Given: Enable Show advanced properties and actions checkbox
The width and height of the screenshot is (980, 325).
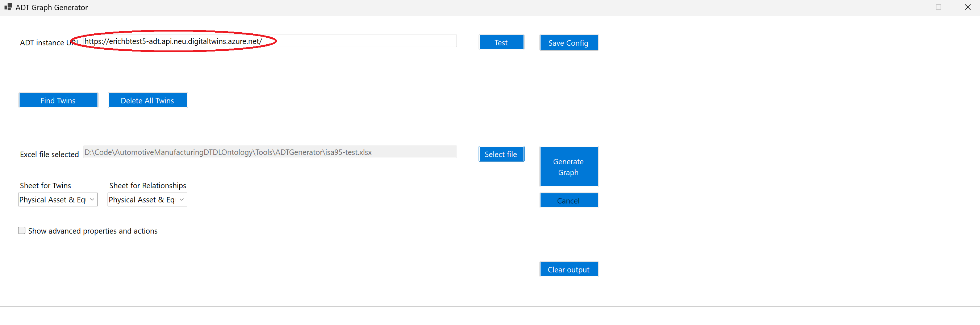Looking at the screenshot, I should click(22, 230).
